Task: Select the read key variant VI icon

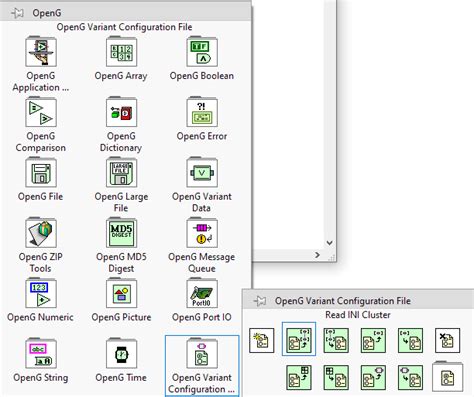Action: (x=373, y=377)
